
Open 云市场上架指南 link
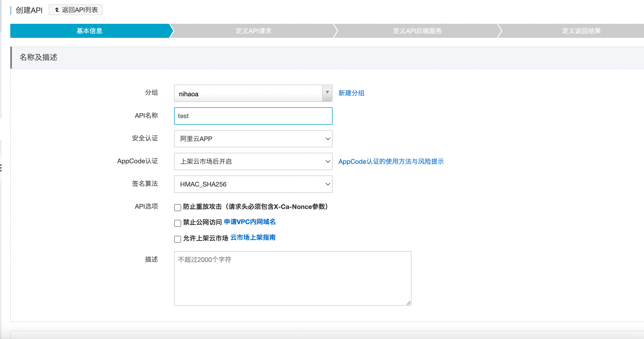coord(253,238)
